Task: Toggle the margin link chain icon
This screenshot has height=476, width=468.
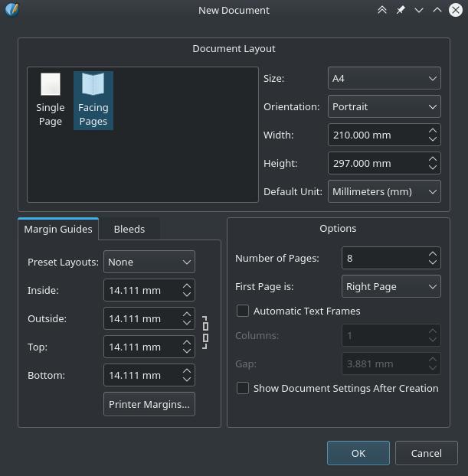Action: click(205, 332)
